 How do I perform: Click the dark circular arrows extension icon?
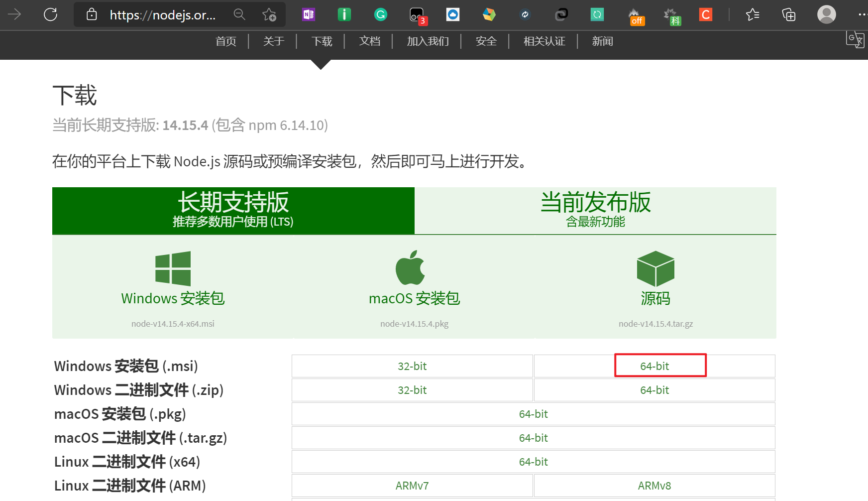point(525,14)
